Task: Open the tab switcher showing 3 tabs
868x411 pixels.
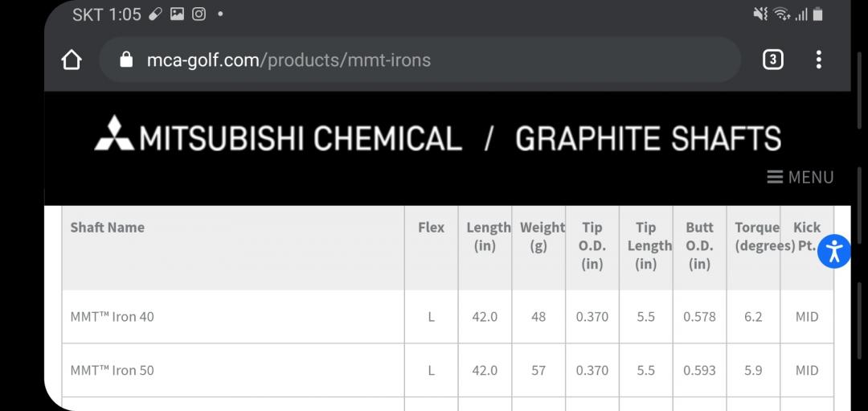Action: pos(772,60)
